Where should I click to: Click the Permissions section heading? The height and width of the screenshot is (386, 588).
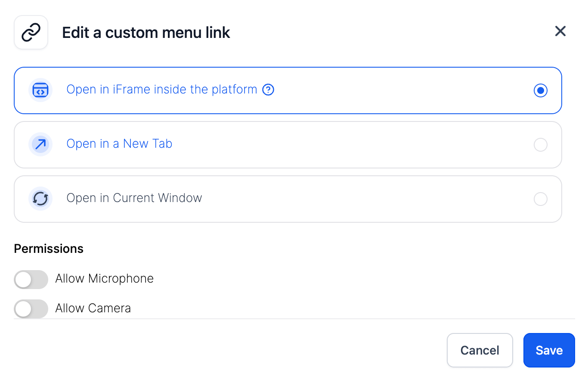point(49,249)
